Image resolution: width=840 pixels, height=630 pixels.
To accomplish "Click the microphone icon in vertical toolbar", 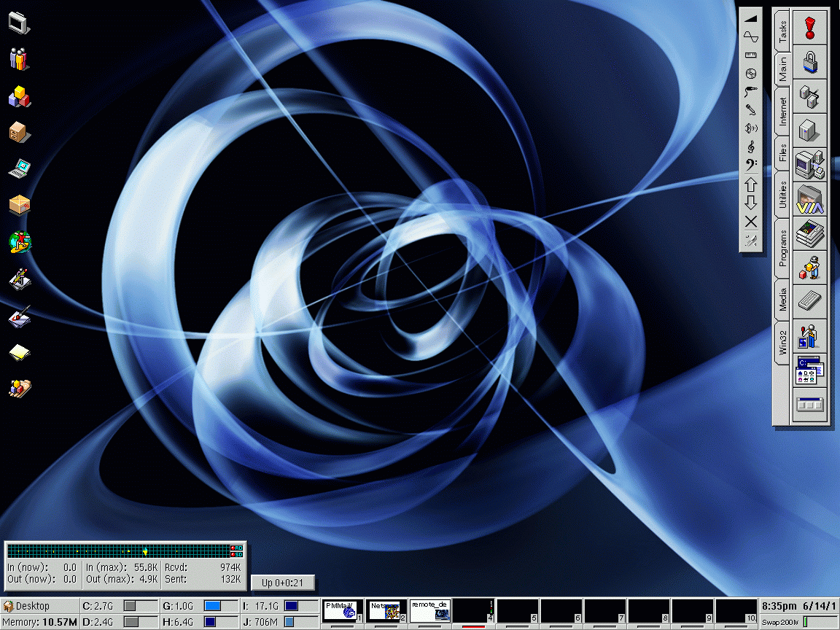I will point(750,110).
